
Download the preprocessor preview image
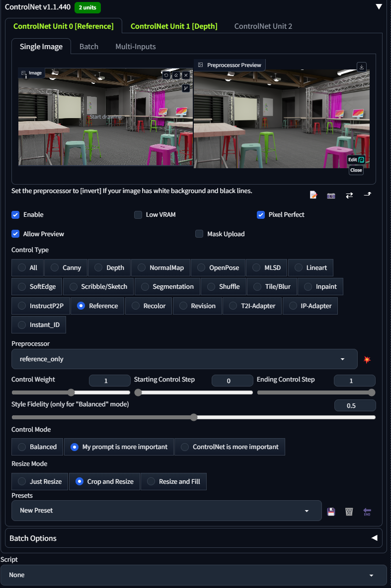coord(362,67)
